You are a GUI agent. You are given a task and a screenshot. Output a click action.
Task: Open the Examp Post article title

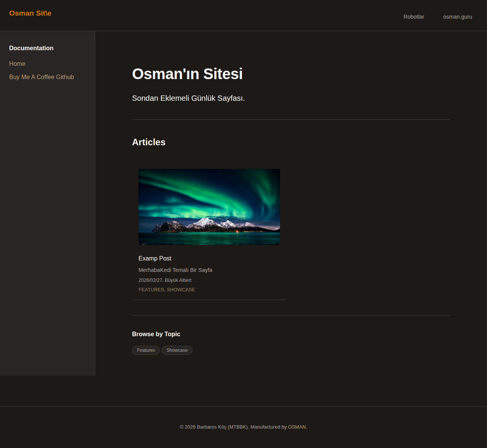[x=155, y=258]
